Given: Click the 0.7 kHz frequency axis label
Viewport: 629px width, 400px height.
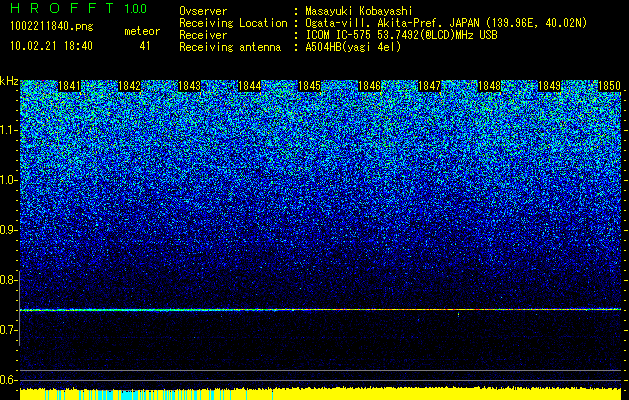Looking at the screenshot, I should click(9, 330).
